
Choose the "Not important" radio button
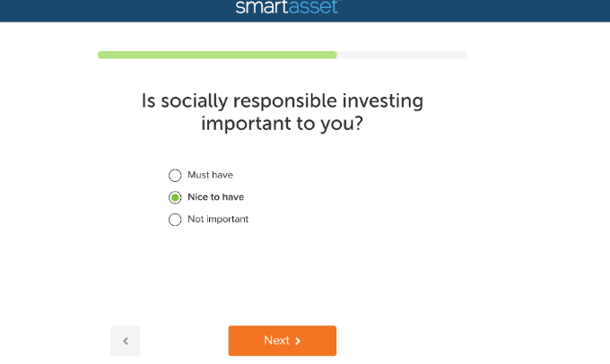point(175,220)
